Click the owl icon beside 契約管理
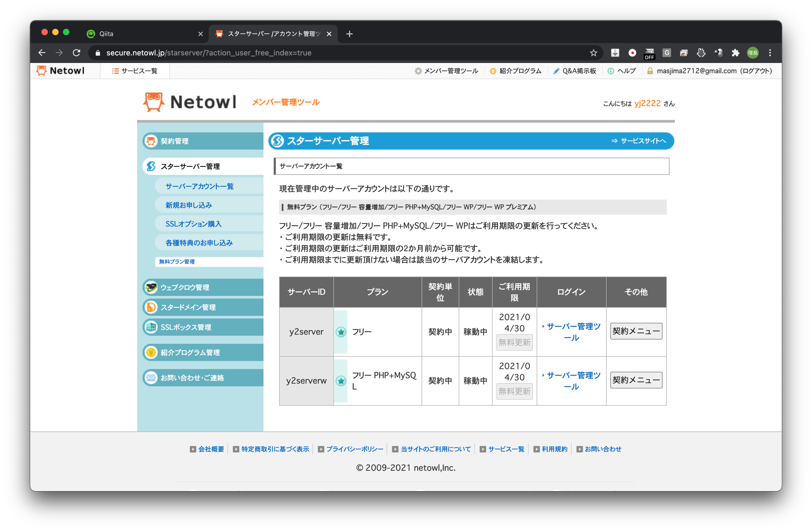The height and width of the screenshot is (531, 812). (x=151, y=141)
